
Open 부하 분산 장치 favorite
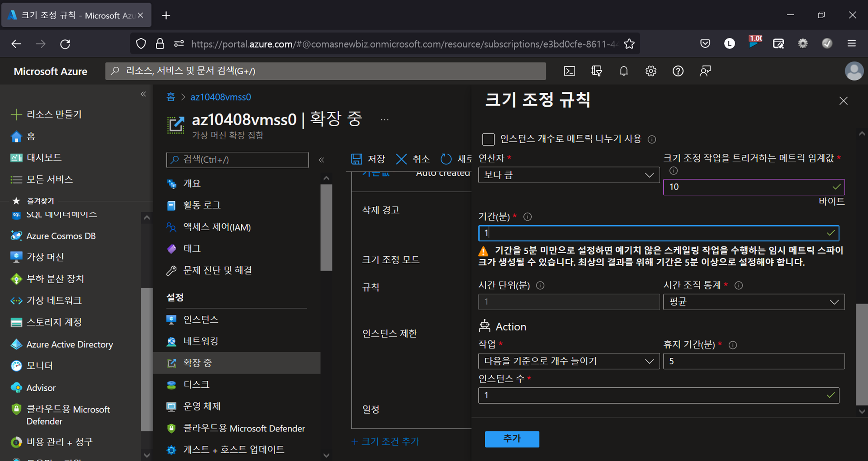click(x=47, y=279)
